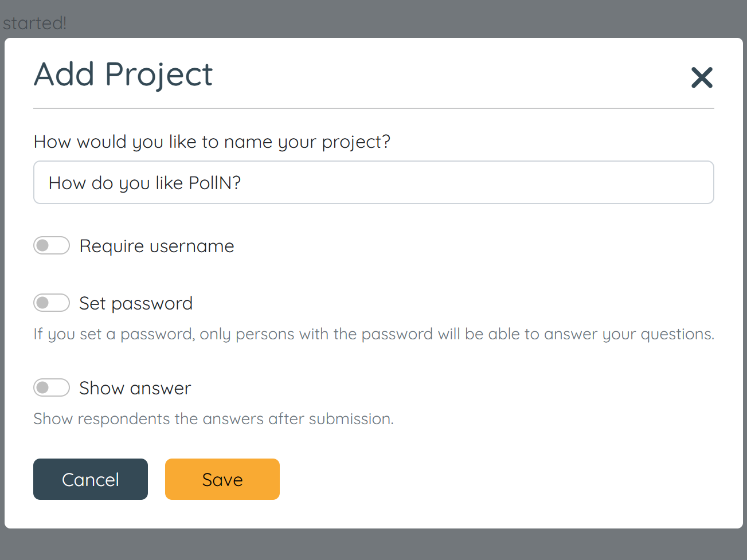Click the Show answer label
747x560 pixels.
pos(134,387)
